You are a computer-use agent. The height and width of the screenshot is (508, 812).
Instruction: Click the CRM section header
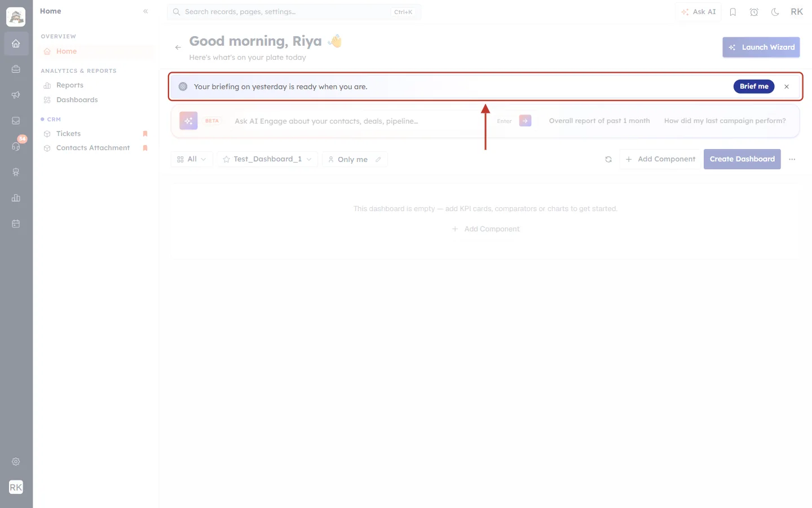point(54,120)
